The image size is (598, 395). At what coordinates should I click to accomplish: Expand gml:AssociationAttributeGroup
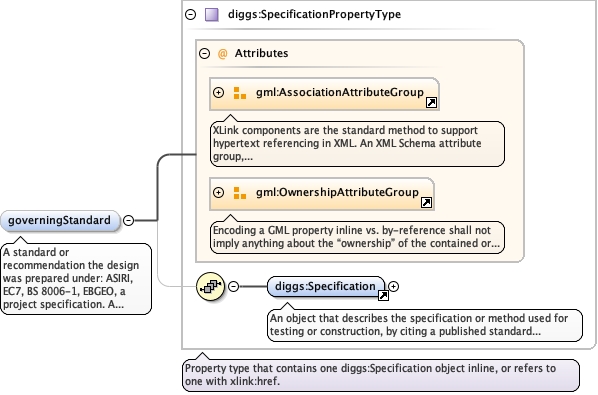(219, 93)
